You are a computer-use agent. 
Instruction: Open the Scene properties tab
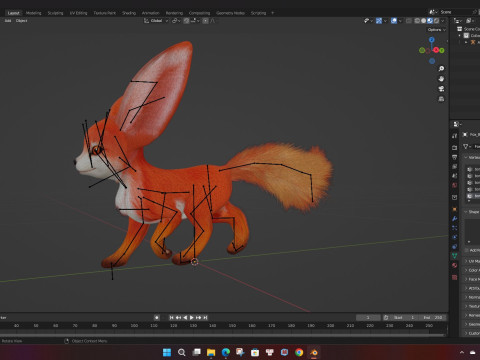(455, 175)
